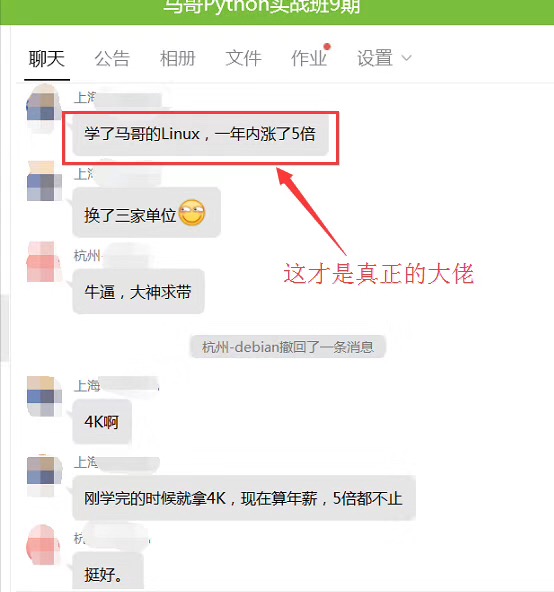Open avatar beside 换了三家单位 message

coord(45,181)
